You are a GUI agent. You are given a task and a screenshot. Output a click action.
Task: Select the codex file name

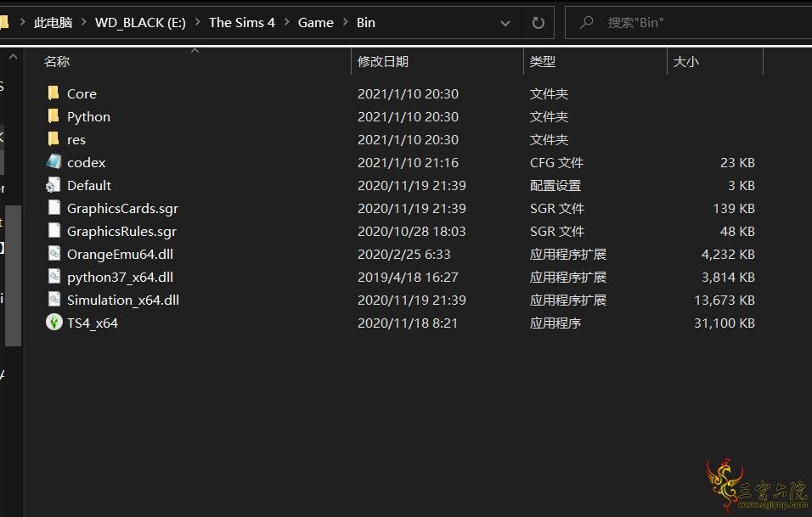click(x=86, y=162)
